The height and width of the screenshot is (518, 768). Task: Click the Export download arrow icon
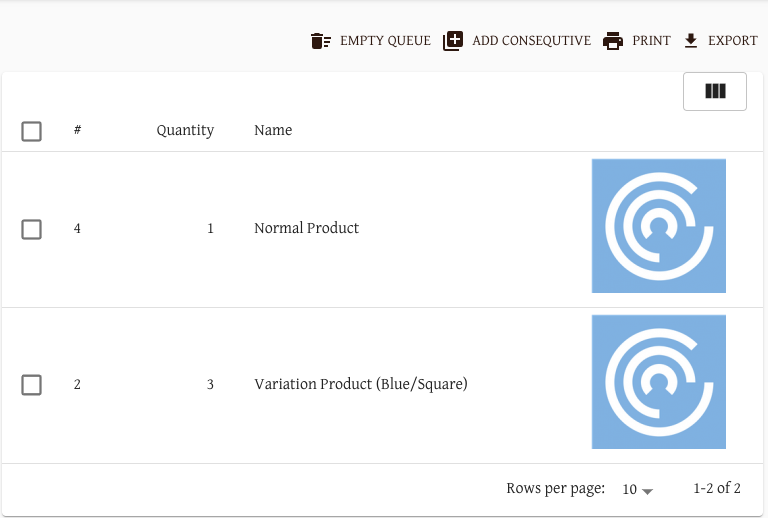coord(691,41)
